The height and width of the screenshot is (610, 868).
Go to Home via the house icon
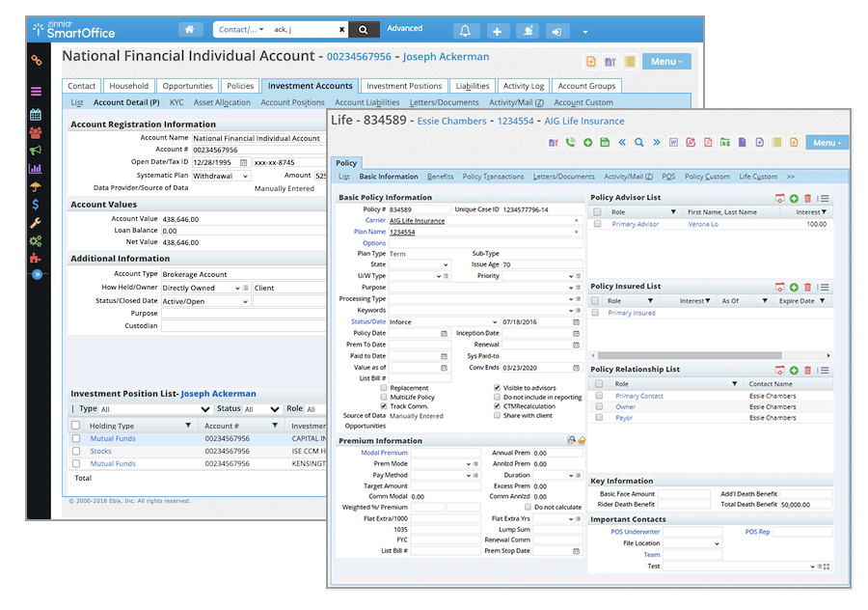coord(190,30)
